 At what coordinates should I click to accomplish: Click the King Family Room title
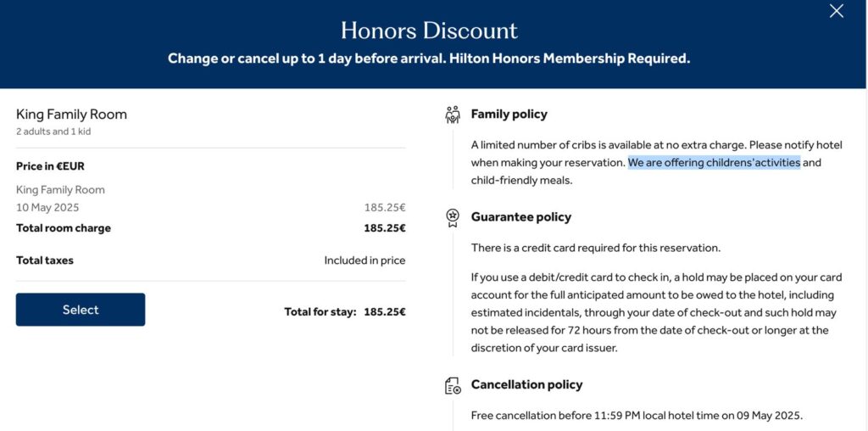[x=71, y=115]
